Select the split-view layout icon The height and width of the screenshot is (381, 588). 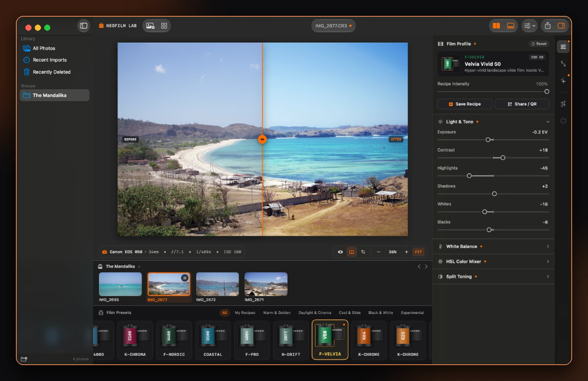pyautogui.click(x=496, y=26)
